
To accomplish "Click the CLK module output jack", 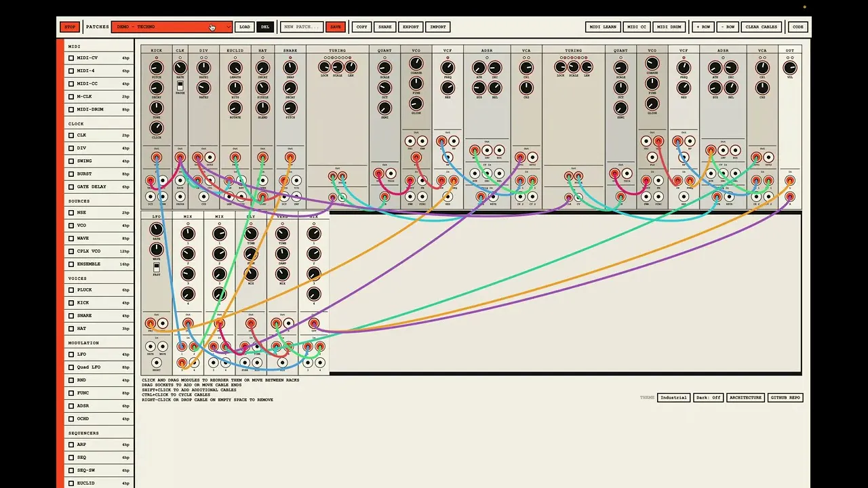I will (180, 157).
